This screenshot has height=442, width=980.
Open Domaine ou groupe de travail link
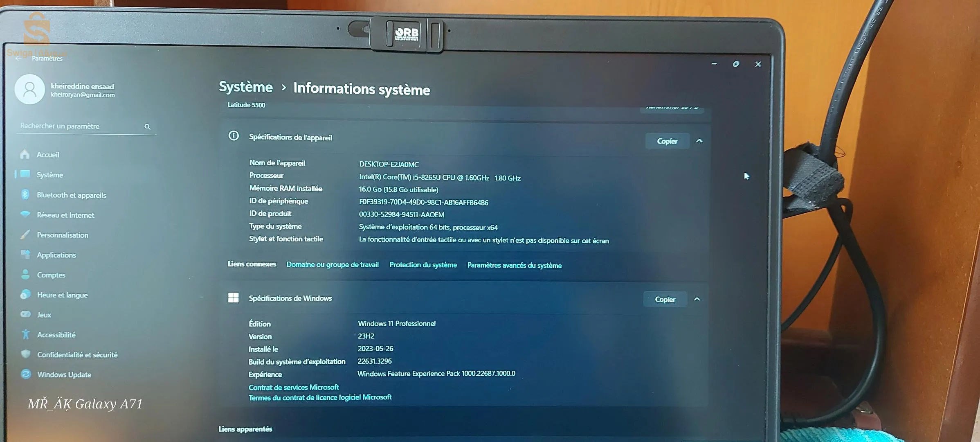click(333, 264)
